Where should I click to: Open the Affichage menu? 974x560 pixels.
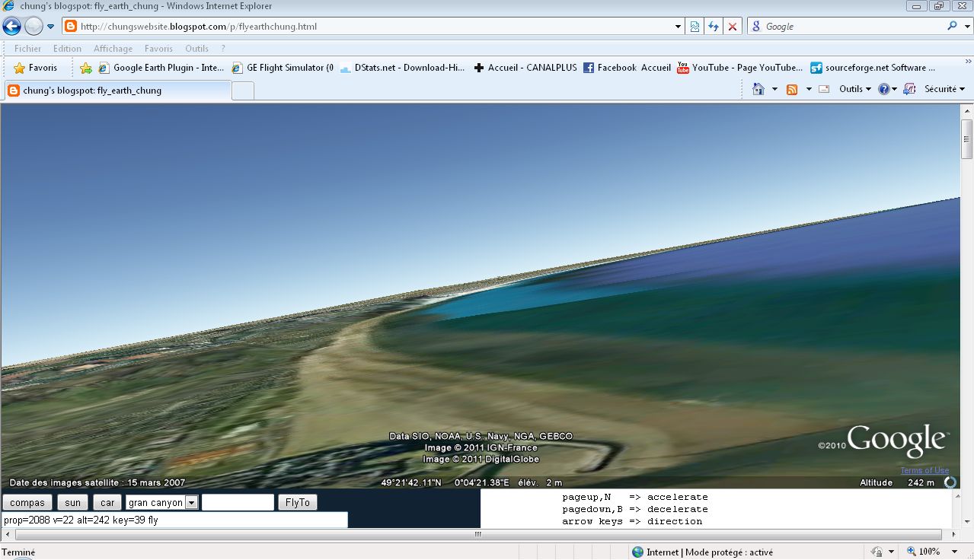[x=113, y=49]
